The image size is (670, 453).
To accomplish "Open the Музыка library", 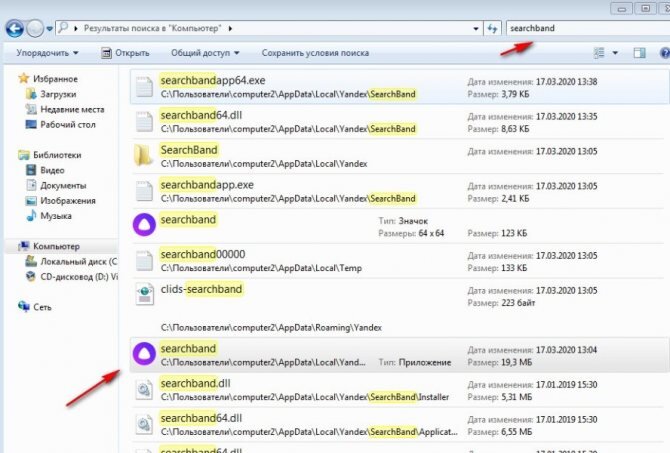I will tap(56, 216).
